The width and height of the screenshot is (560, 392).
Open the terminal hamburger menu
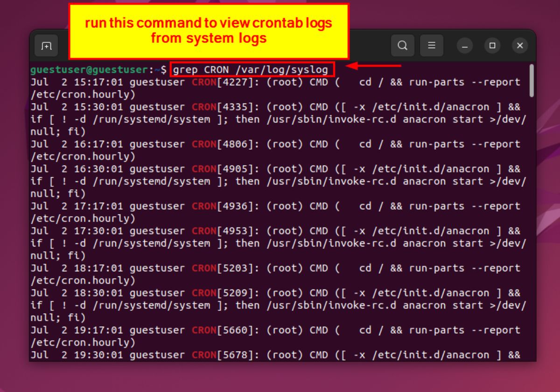[x=432, y=45]
